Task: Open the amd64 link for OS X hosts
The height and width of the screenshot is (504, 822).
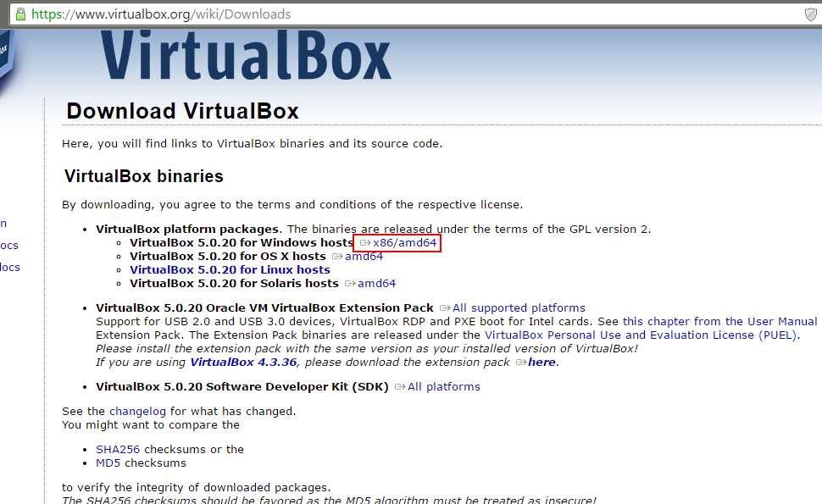Action: 364,256
